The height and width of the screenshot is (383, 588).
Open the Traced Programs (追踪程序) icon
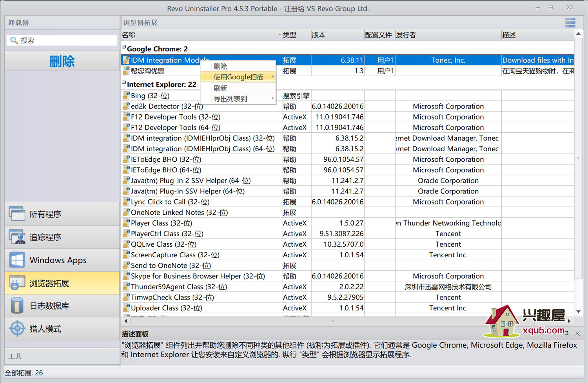(17, 237)
